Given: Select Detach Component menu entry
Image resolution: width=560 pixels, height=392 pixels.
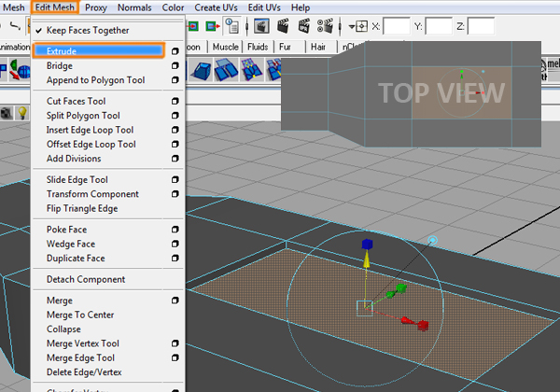Looking at the screenshot, I should [x=86, y=279].
